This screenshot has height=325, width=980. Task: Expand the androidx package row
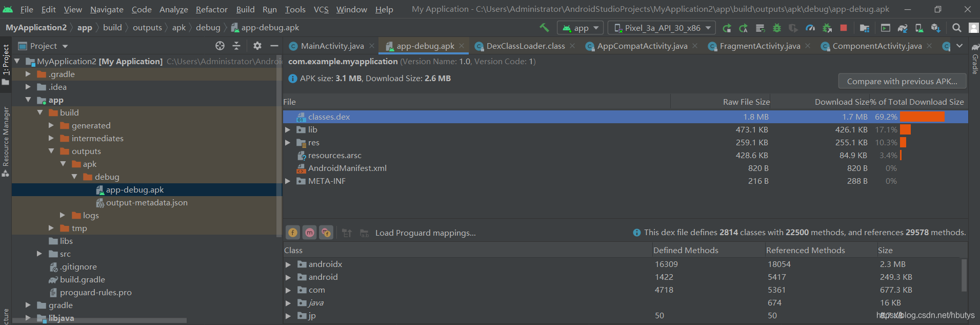click(288, 264)
